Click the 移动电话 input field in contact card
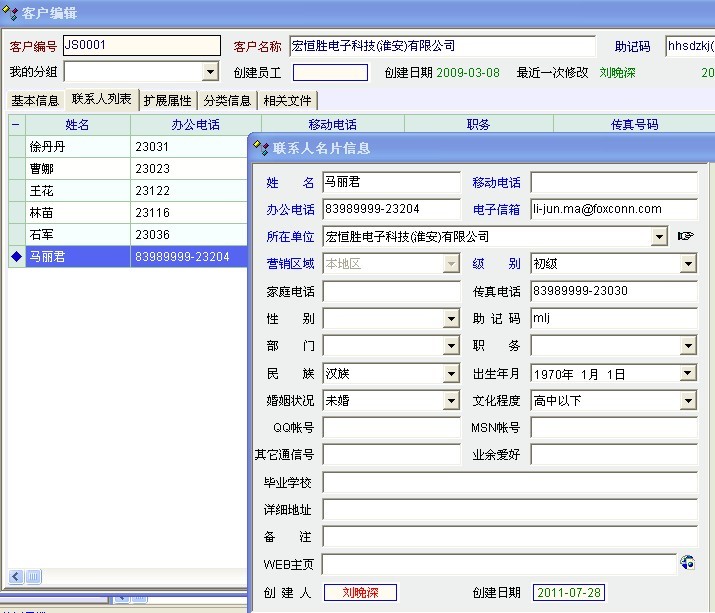This screenshot has height=613, width=715. coord(613,183)
